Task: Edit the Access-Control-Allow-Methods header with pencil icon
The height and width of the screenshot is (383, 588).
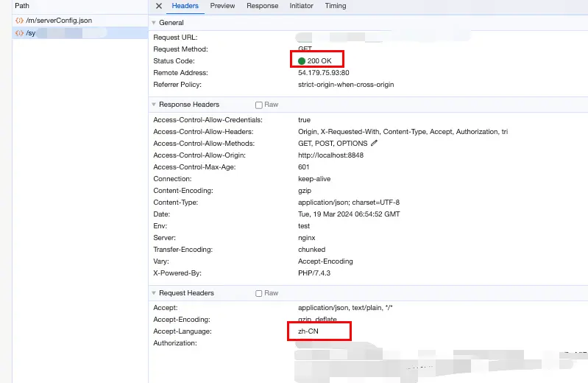Action: pyautogui.click(x=374, y=143)
